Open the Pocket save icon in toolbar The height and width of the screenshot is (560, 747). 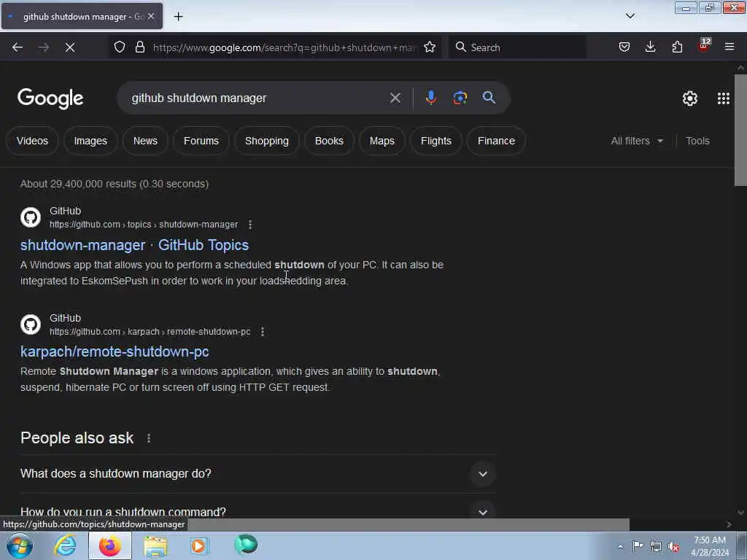624,47
